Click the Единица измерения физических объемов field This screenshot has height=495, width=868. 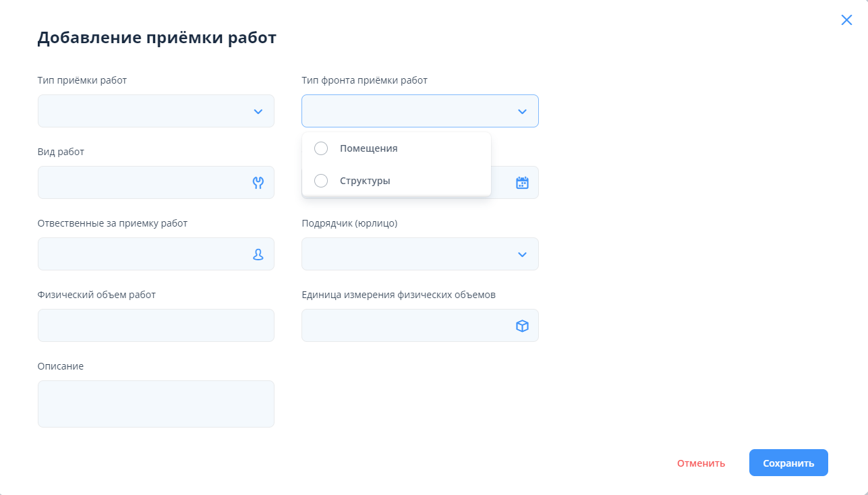[x=406, y=326]
